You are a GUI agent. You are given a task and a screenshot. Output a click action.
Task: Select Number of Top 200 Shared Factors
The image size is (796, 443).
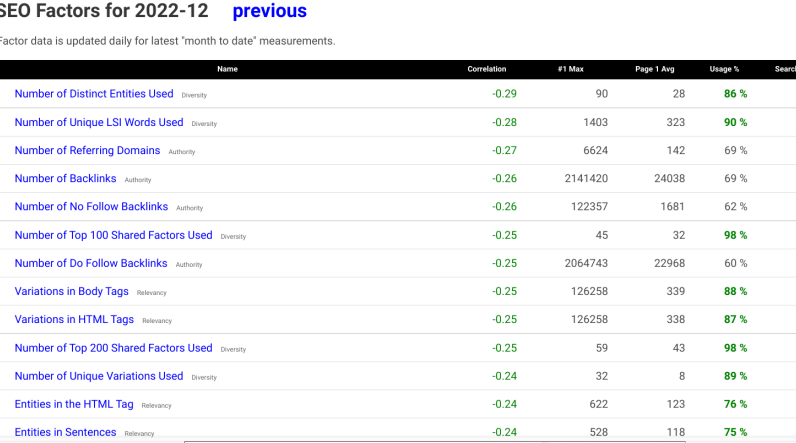click(x=113, y=348)
